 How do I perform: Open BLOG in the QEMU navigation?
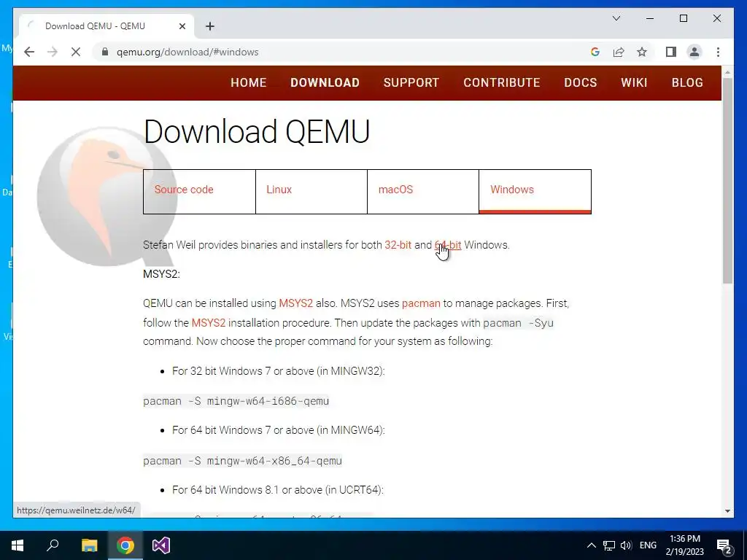[687, 82]
